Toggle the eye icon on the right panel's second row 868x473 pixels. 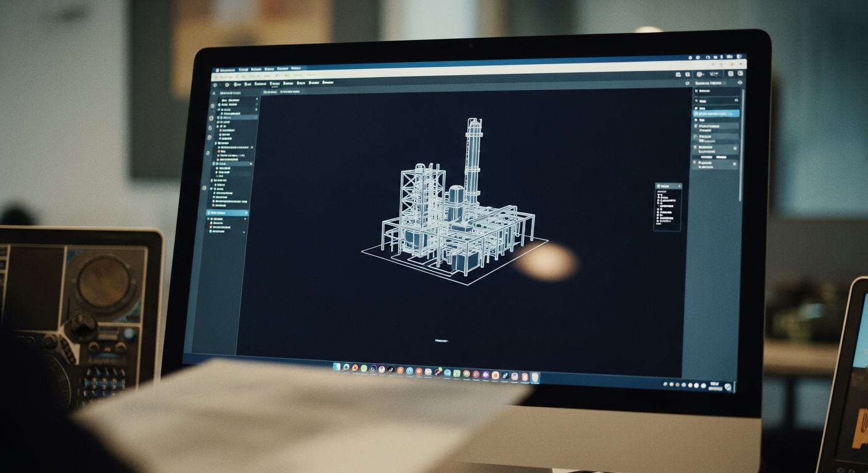click(x=735, y=100)
